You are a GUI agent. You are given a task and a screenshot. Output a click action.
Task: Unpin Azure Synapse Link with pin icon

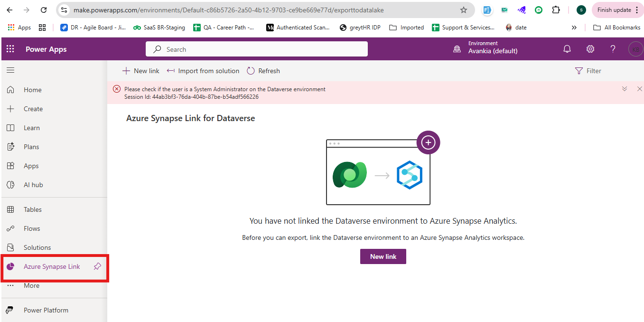click(97, 266)
